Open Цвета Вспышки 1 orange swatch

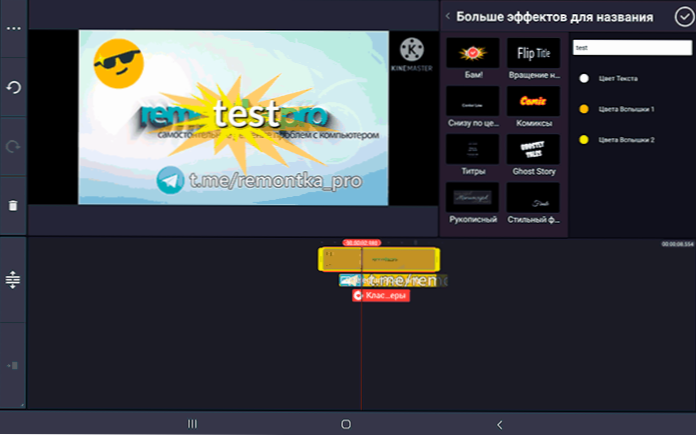click(584, 109)
